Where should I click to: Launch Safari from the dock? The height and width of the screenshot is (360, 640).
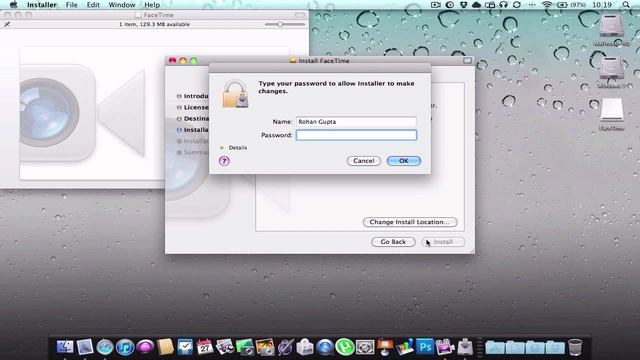point(105,347)
